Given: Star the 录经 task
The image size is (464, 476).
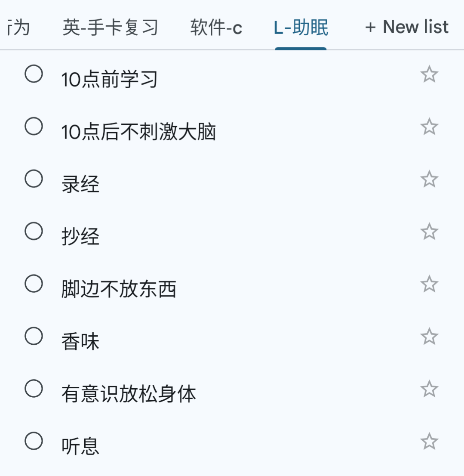Looking at the screenshot, I should 430,179.
